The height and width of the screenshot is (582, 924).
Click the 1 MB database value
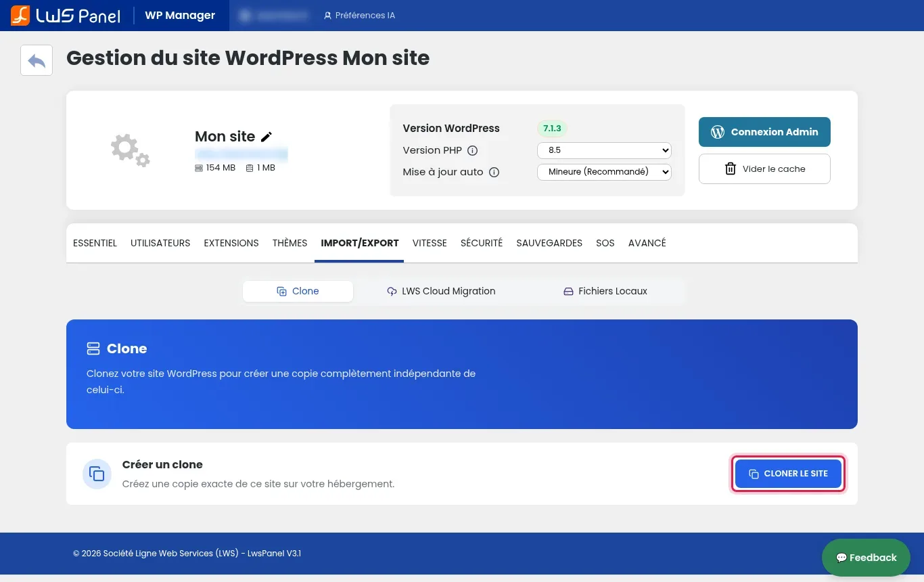click(266, 168)
